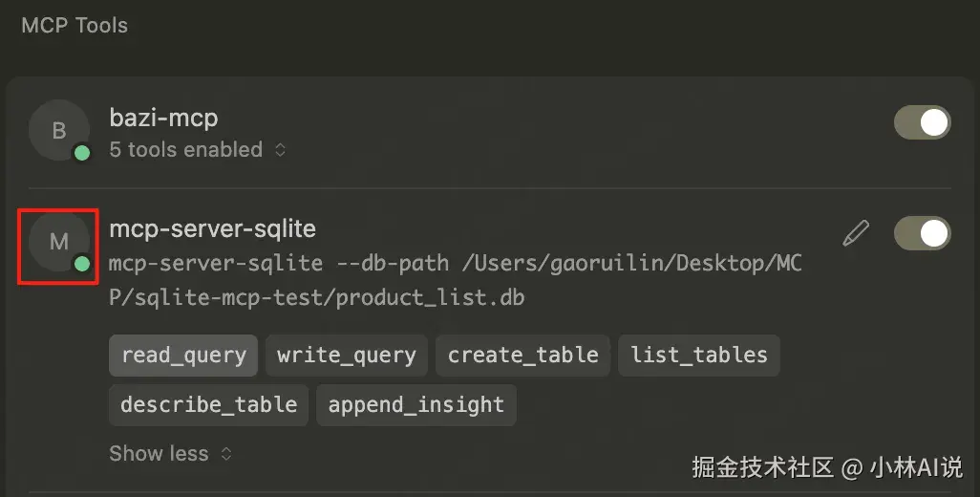Click the mcp-server-sqlite avatar icon with letter M
The width and height of the screenshot is (980, 497).
pyautogui.click(x=58, y=242)
